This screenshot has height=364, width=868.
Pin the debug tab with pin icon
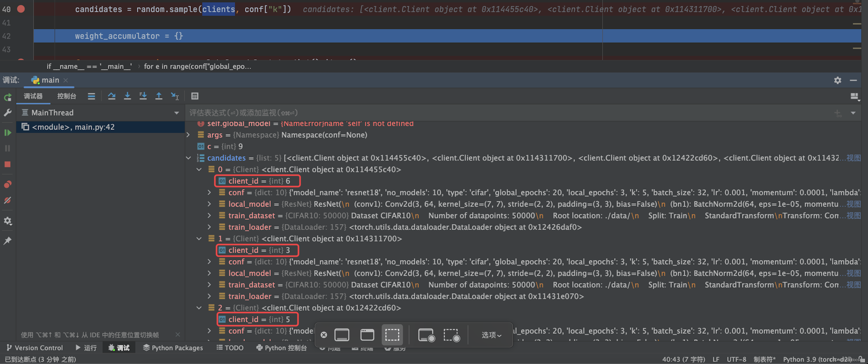click(7, 240)
